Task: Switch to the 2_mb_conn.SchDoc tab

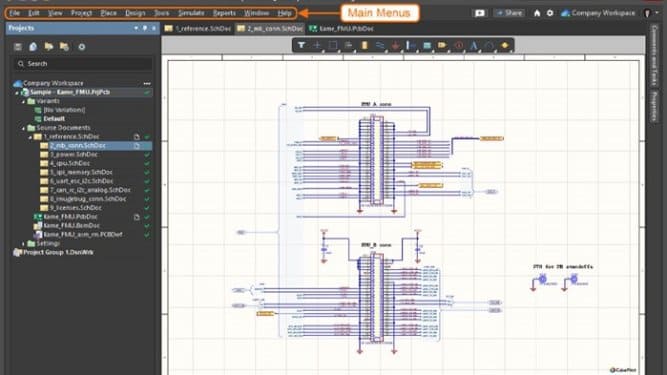Action: [x=270, y=28]
